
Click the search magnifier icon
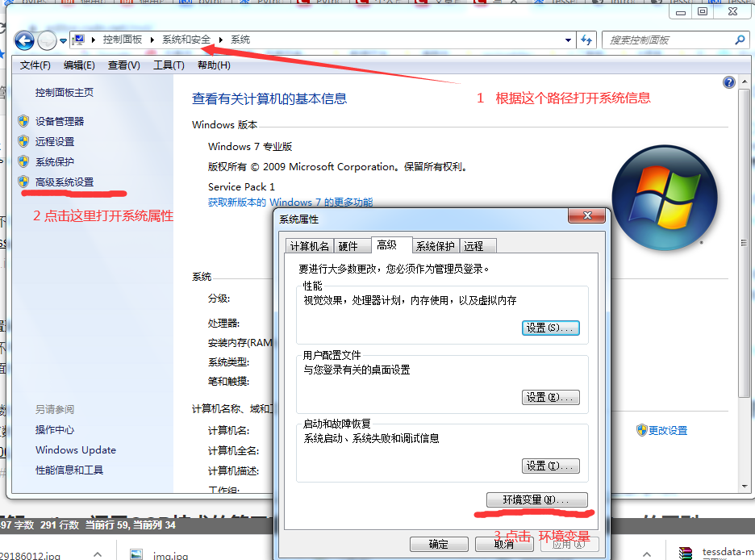pyautogui.click(x=740, y=40)
